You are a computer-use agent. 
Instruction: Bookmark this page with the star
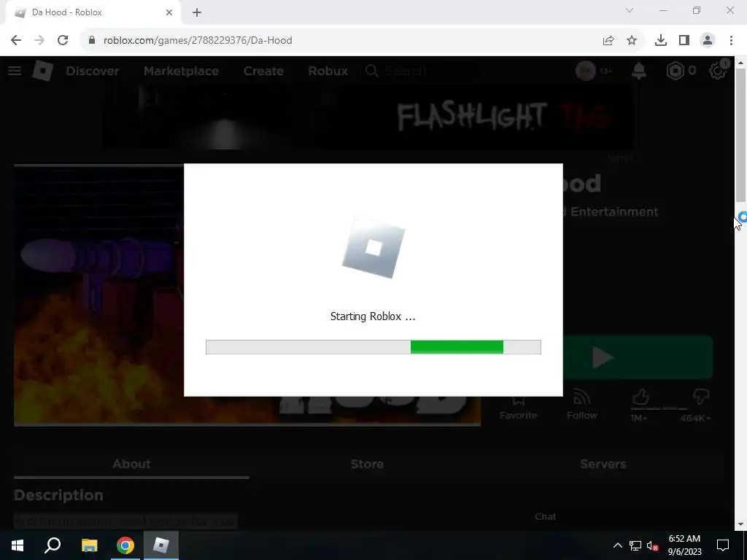point(632,41)
